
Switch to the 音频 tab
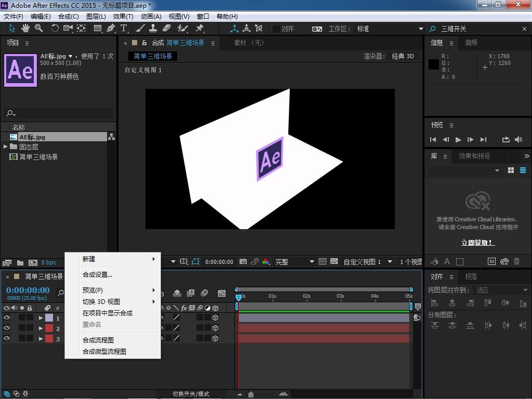click(471, 43)
